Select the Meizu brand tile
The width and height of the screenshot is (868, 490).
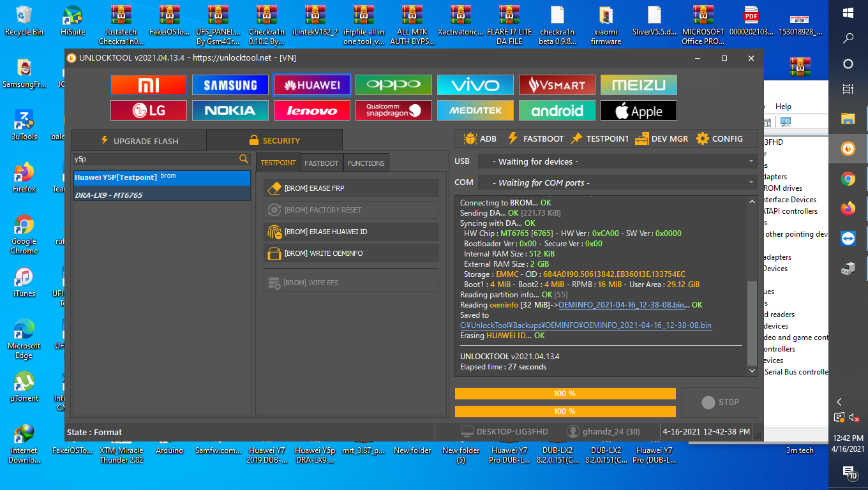tap(639, 85)
